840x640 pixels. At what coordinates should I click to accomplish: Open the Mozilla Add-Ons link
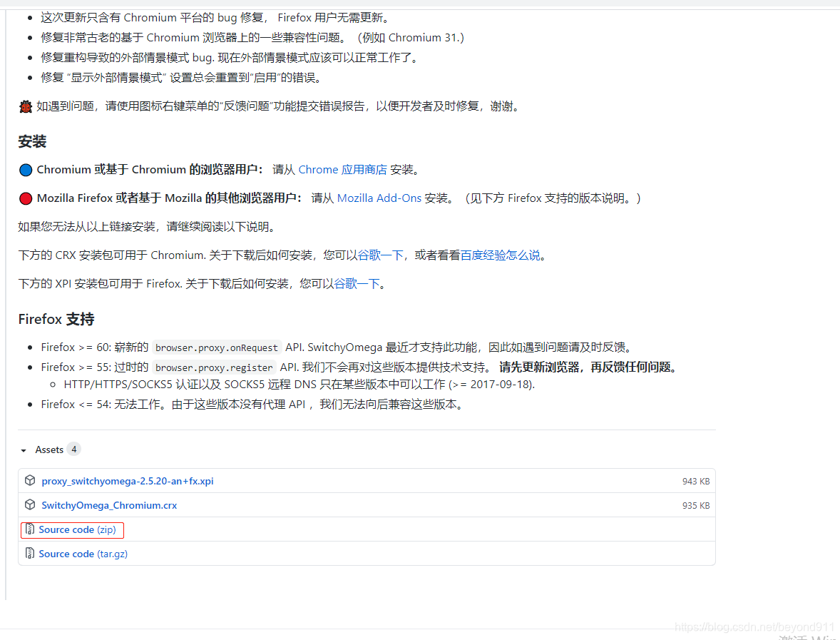tap(379, 198)
